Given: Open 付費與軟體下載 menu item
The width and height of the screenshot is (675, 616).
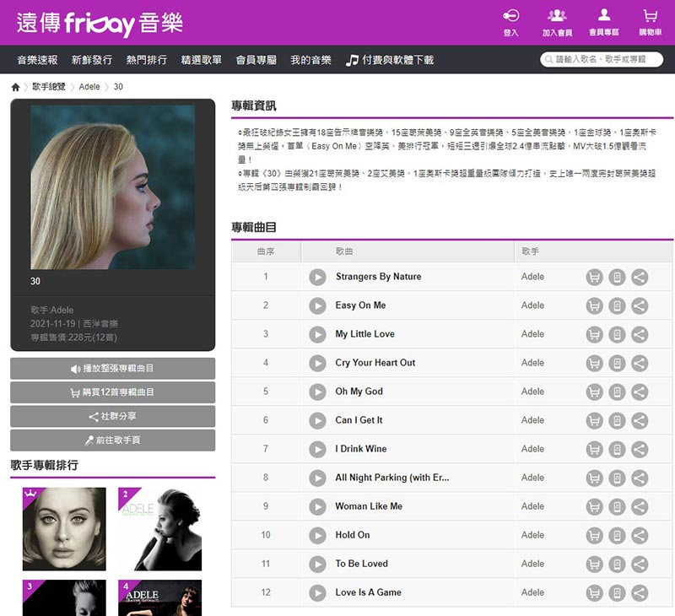Looking at the screenshot, I should pos(390,60).
